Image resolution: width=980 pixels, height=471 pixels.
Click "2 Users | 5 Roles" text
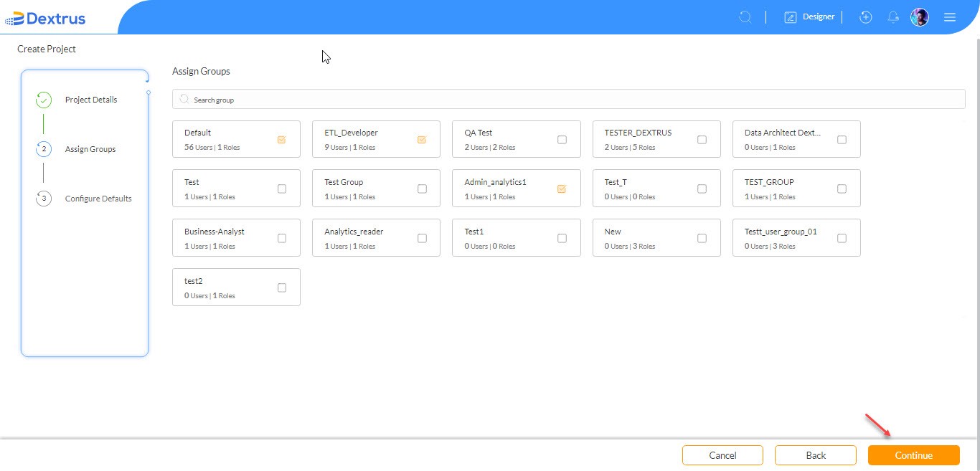(630, 148)
